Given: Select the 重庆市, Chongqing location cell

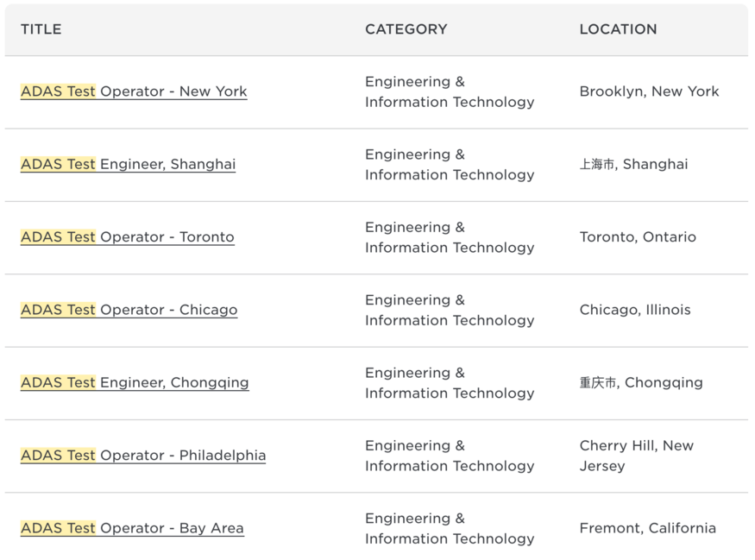Looking at the screenshot, I should 641,382.
